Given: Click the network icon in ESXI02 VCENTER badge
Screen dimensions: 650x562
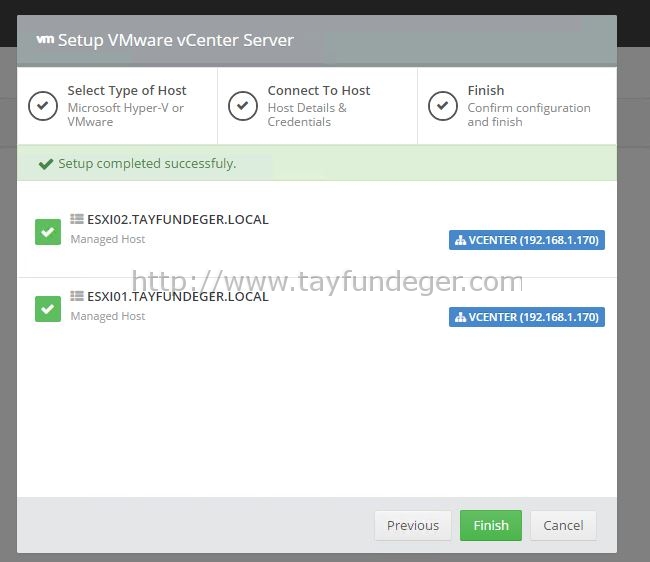Looking at the screenshot, I should coord(461,240).
